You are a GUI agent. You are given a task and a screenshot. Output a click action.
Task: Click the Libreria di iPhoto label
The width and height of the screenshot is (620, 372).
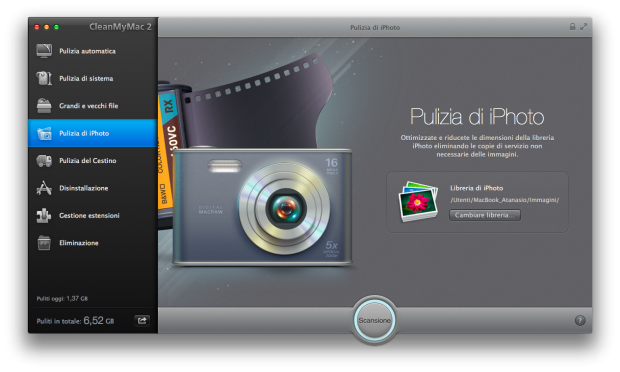coord(476,188)
